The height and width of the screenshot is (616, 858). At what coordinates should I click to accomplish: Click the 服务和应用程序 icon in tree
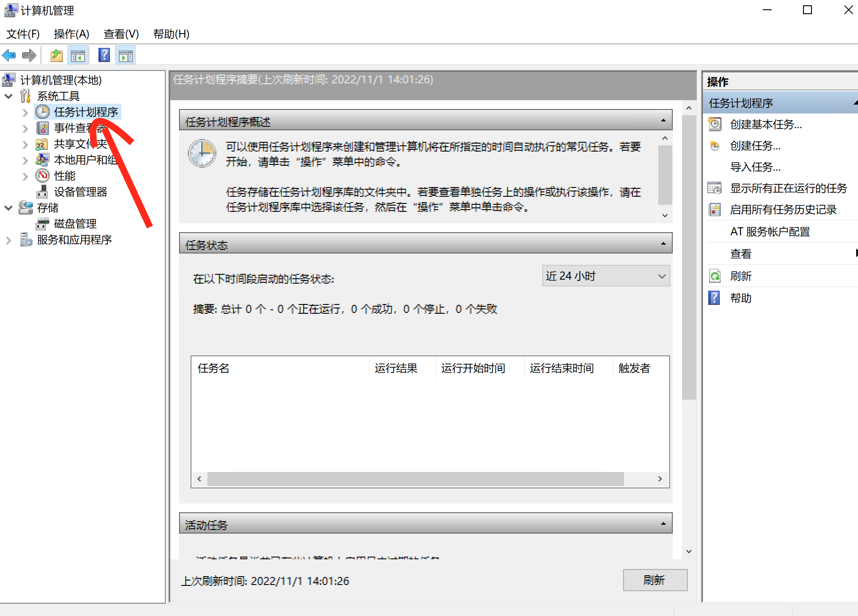pos(26,240)
